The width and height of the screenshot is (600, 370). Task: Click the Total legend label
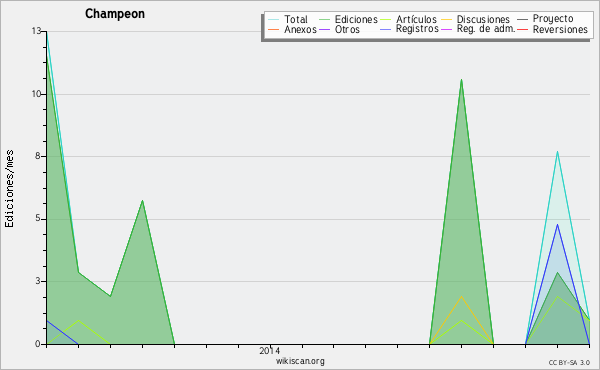(x=296, y=19)
